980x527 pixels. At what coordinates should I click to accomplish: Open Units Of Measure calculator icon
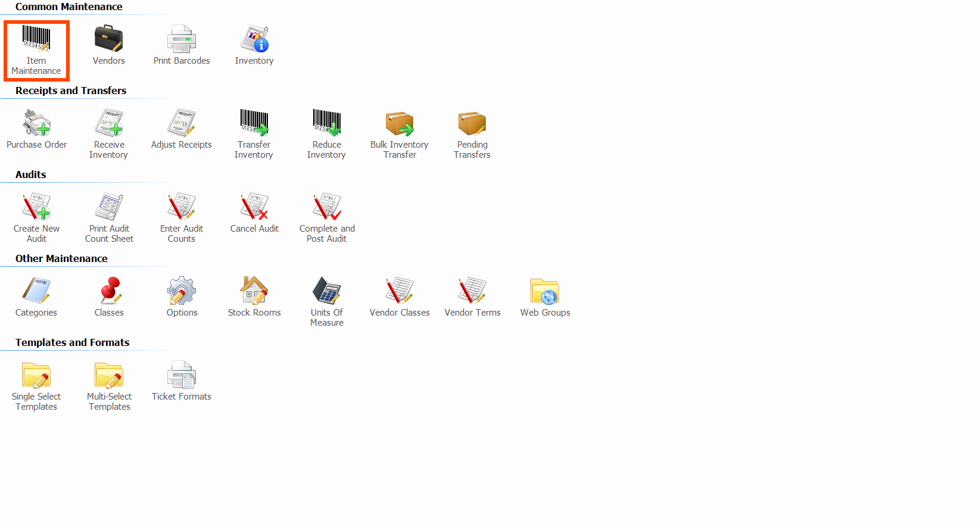coord(327,291)
